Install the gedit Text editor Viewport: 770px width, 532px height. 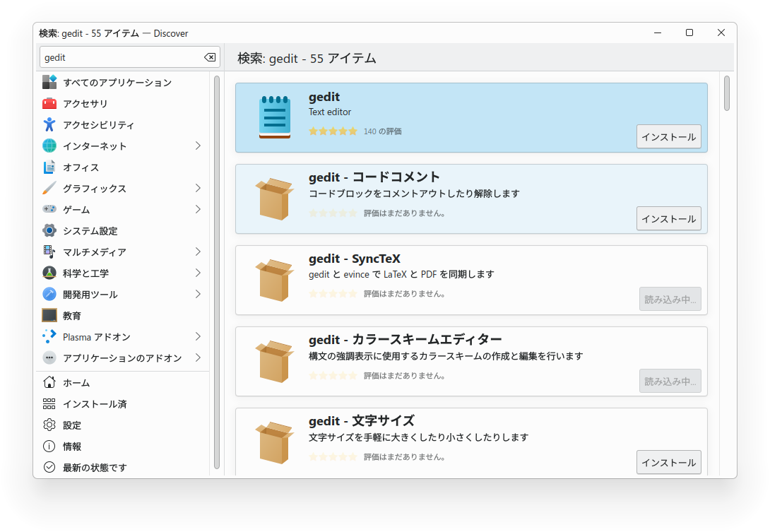point(668,136)
